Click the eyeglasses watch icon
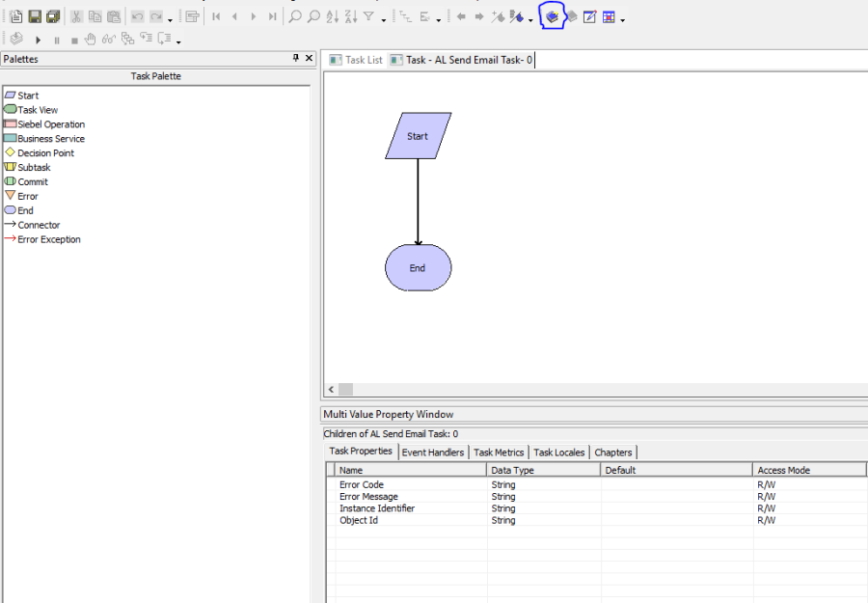The width and height of the screenshot is (868, 603). (x=109, y=39)
